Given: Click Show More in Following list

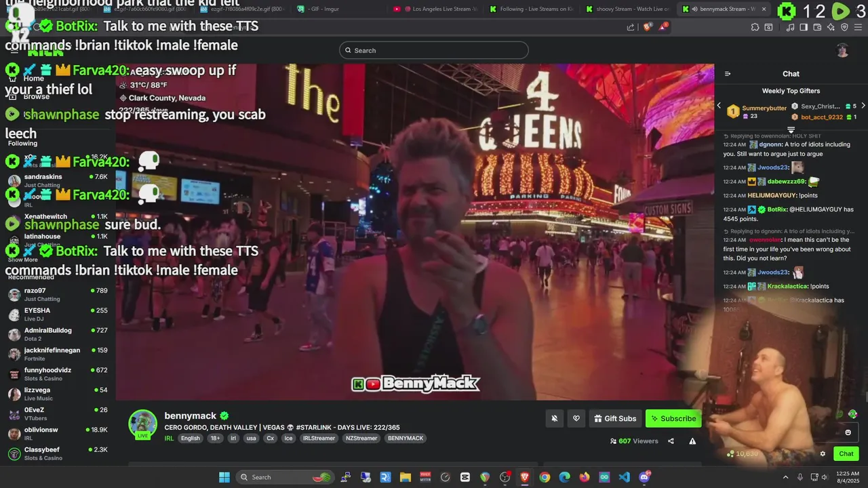Looking at the screenshot, I should click(23, 260).
